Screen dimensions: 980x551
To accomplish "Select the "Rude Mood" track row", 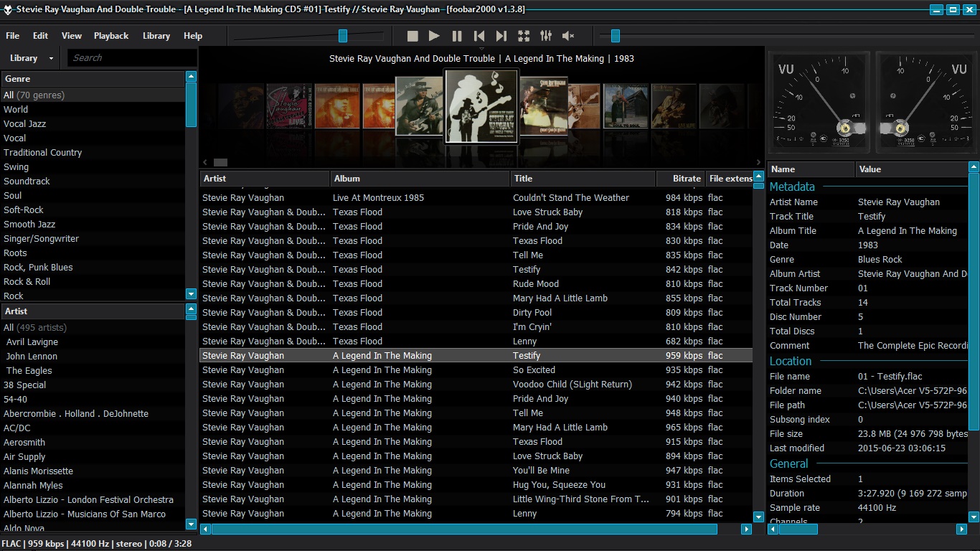I will (476, 284).
